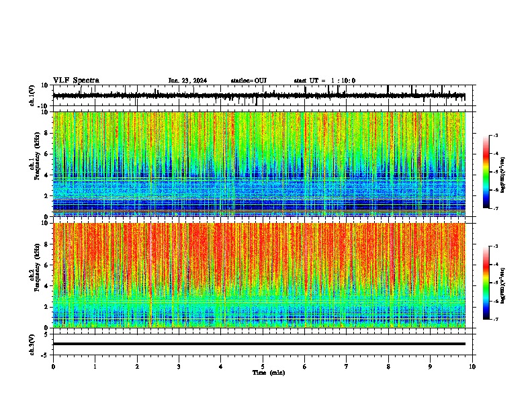
Task: Click the "6" kHz tick on ch.2 spectrogram
Action: [46, 265]
